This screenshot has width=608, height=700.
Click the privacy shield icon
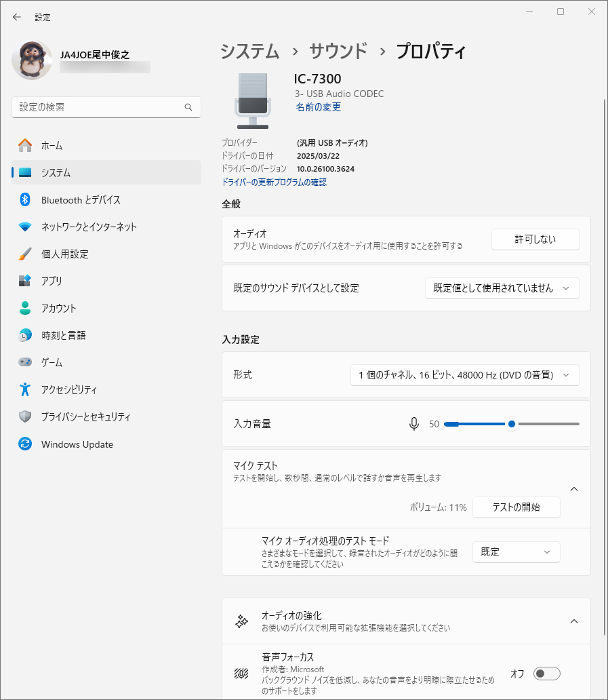(25, 416)
